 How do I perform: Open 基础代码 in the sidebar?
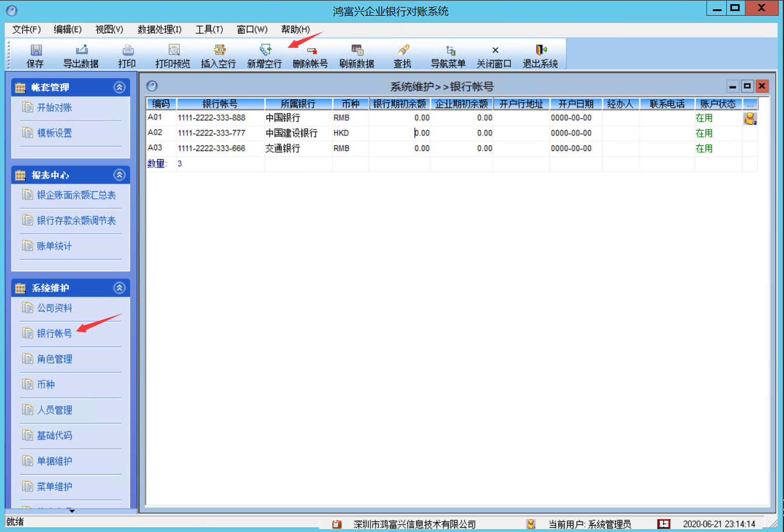tap(55, 436)
